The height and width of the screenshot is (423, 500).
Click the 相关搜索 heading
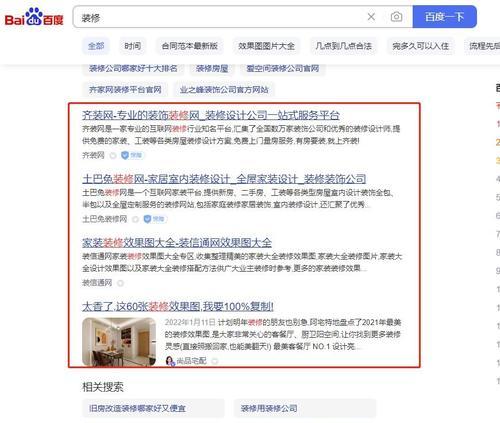coord(103,387)
